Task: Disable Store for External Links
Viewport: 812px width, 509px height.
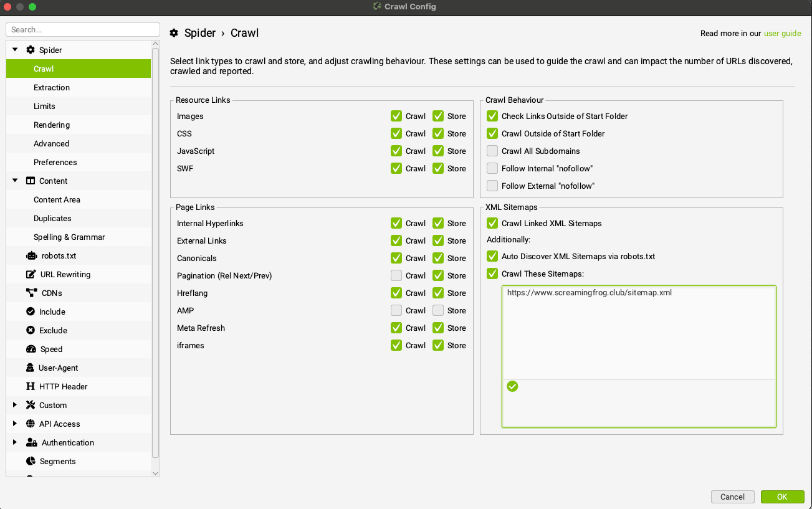Action: tap(438, 240)
